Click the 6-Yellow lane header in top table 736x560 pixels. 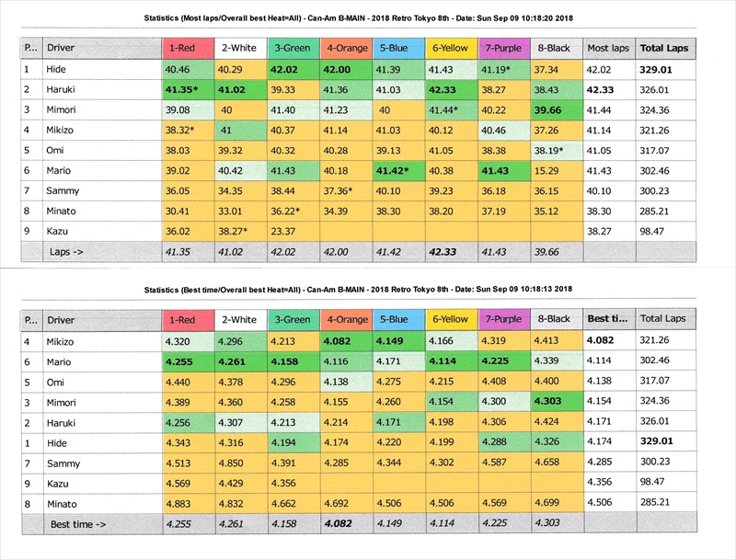pyautogui.click(x=451, y=48)
